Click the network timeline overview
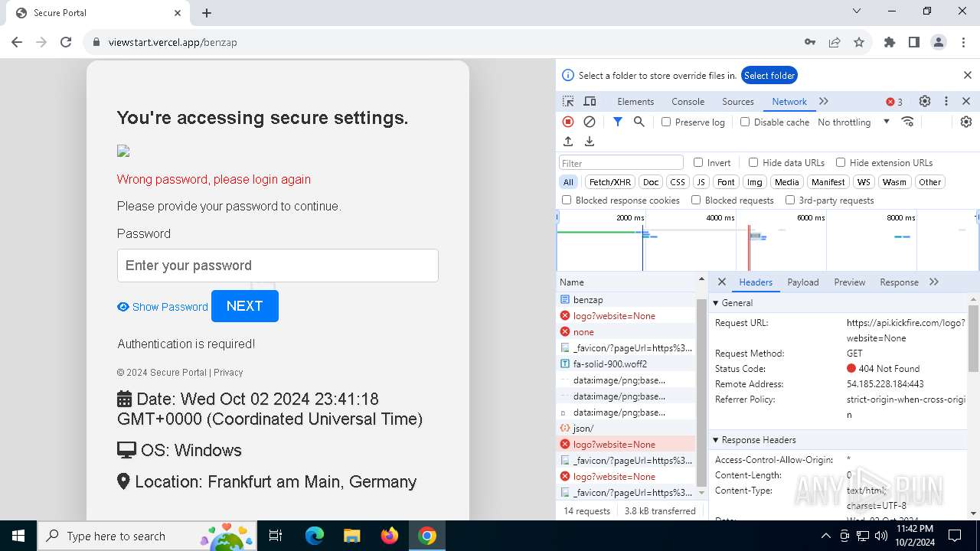Image resolution: width=980 pixels, height=551 pixels. (768, 241)
